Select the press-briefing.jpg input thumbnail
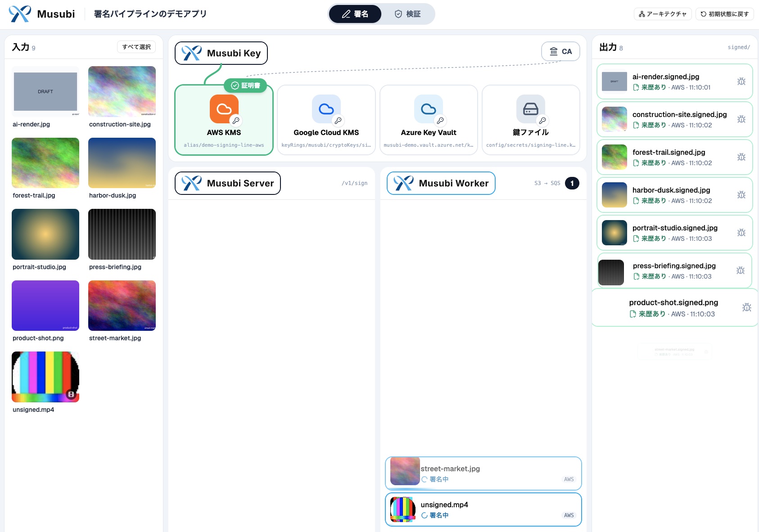759x532 pixels. tap(122, 234)
